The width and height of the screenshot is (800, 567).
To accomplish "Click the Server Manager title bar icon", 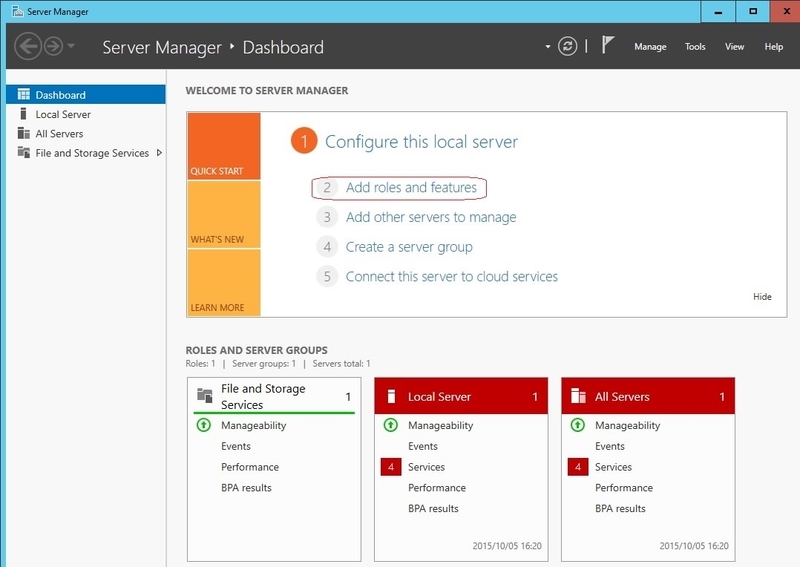I will [17, 11].
